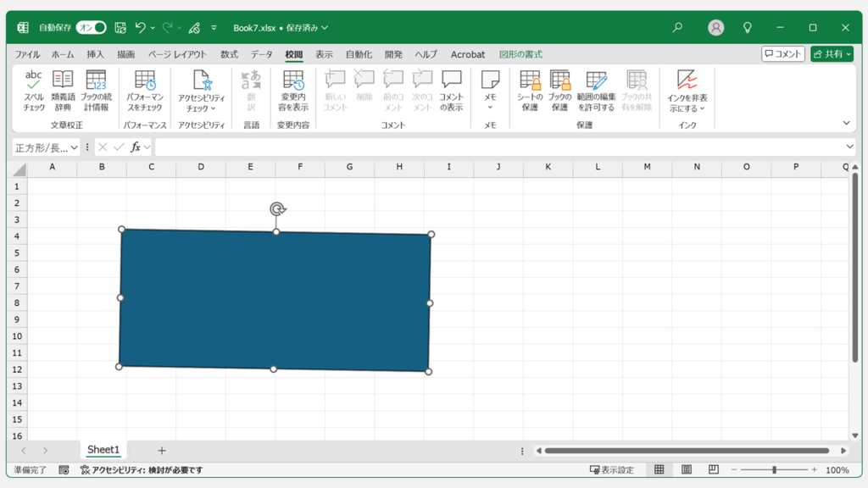868x488 pixels.
Task: Zoom out with the minus button
Action: tap(734, 469)
